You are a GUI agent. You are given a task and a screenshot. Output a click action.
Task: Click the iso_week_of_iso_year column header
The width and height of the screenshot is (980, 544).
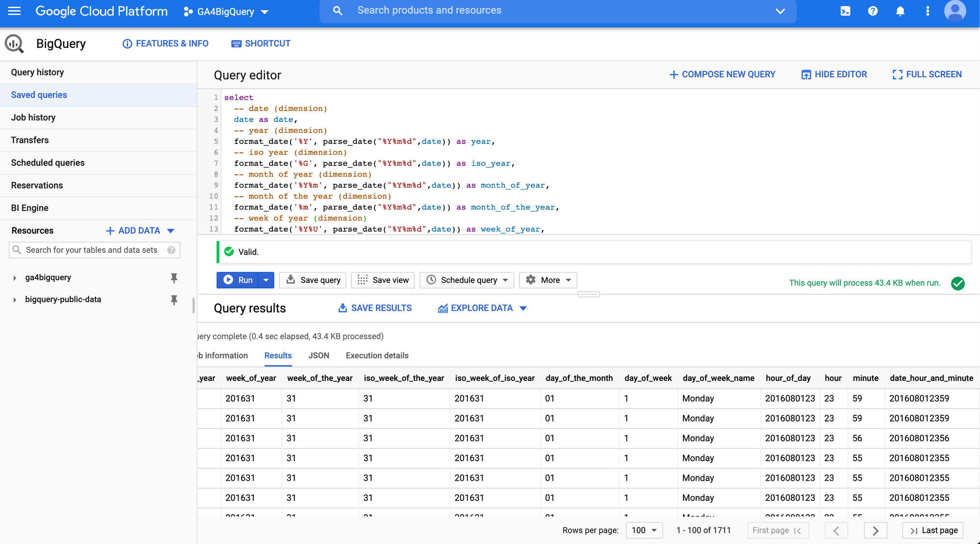click(x=495, y=378)
